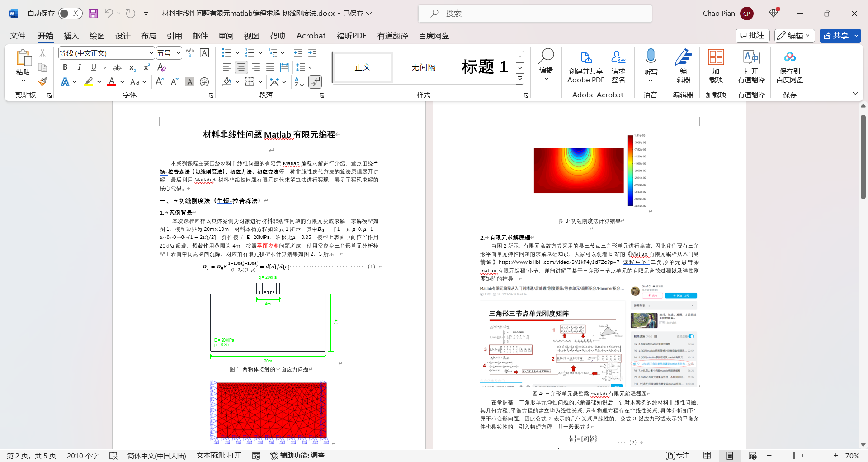
Task: Apply italic formatting with the I icon
Action: point(80,67)
